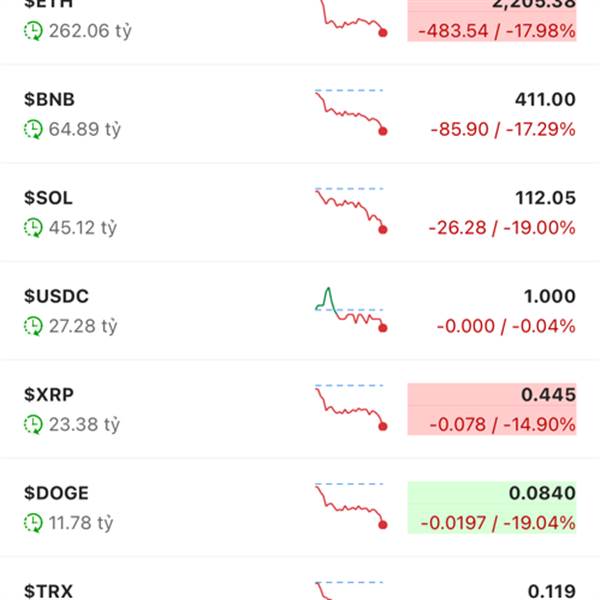This screenshot has width=600, height=600.
Task: Tap the clock icon beside 262.06 tỷ
Action: (x=33, y=31)
